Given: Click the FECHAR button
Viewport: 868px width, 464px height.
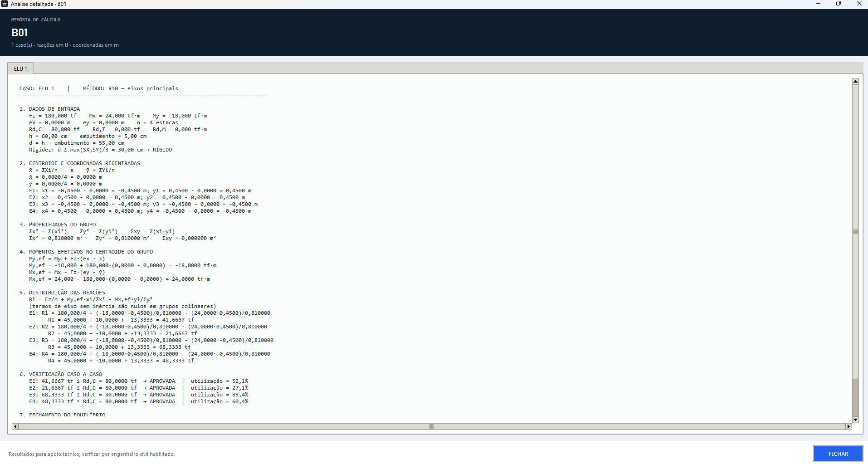Looking at the screenshot, I should [x=838, y=454].
